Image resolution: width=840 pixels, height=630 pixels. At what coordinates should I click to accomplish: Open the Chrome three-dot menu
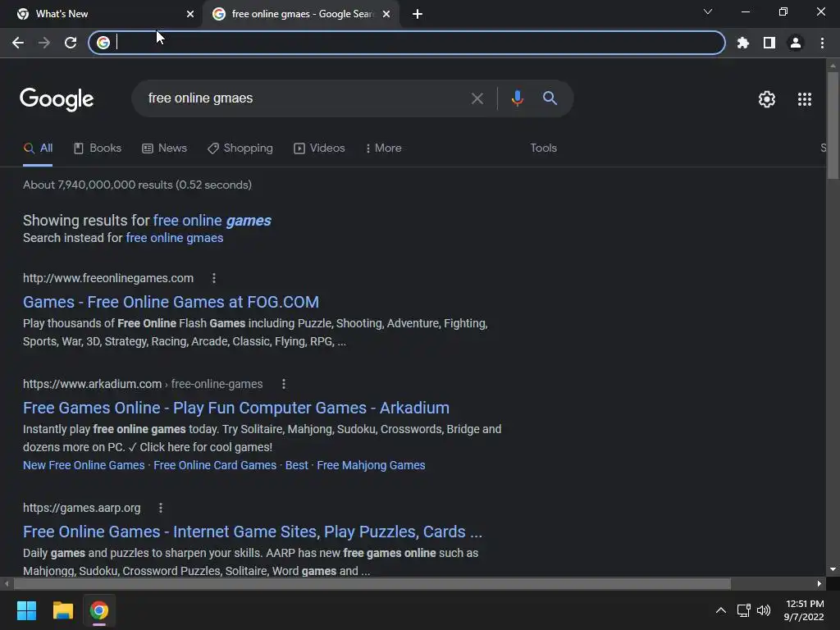822,43
